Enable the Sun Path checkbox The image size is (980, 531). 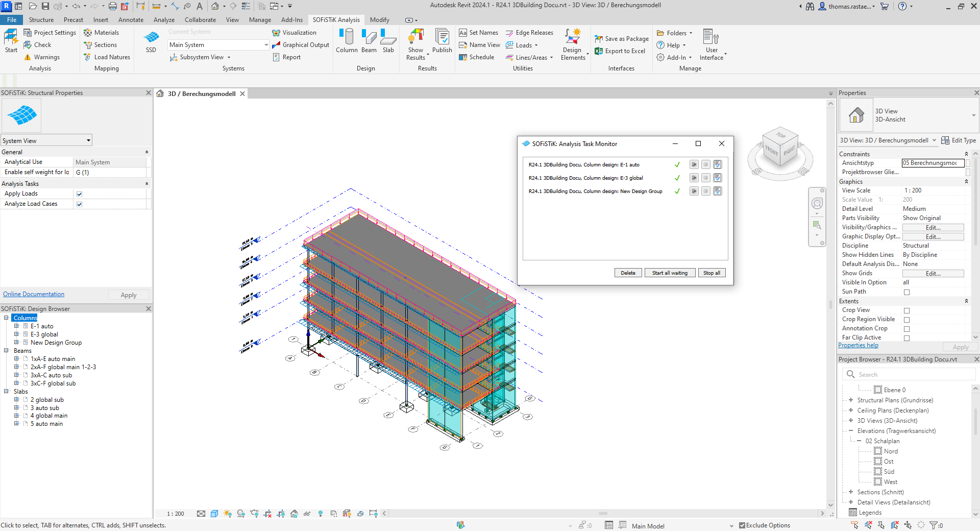pyautogui.click(x=906, y=292)
